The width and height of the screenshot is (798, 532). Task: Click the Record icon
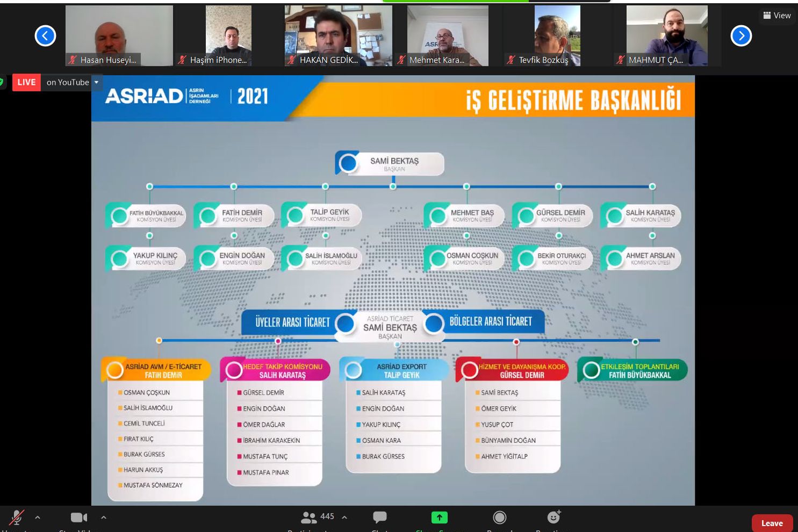tap(500, 517)
